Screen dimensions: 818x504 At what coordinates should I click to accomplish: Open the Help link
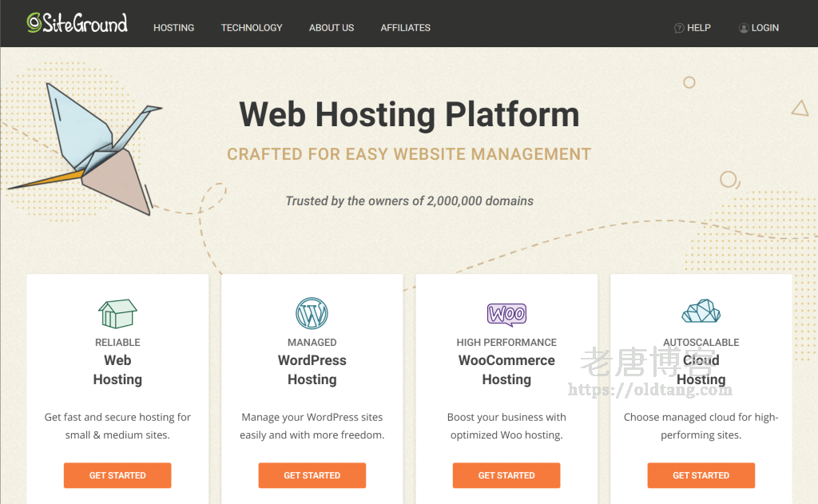pos(698,28)
